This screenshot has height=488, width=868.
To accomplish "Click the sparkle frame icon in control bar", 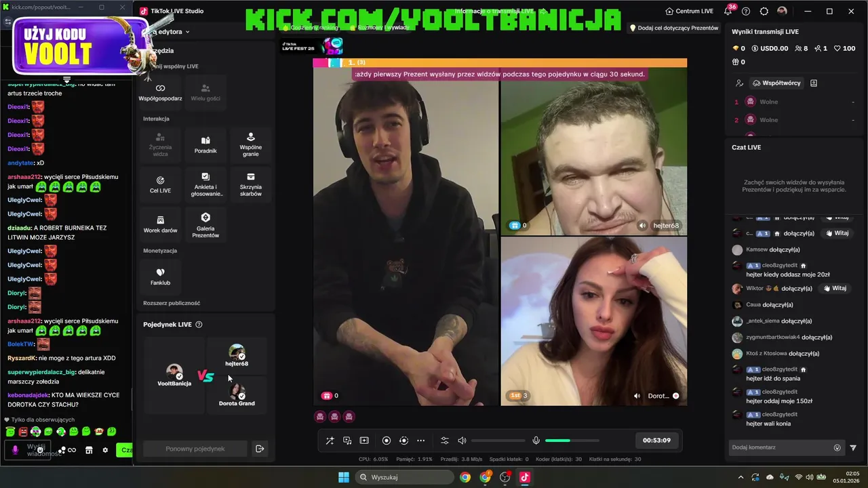I will [x=364, y=441].
